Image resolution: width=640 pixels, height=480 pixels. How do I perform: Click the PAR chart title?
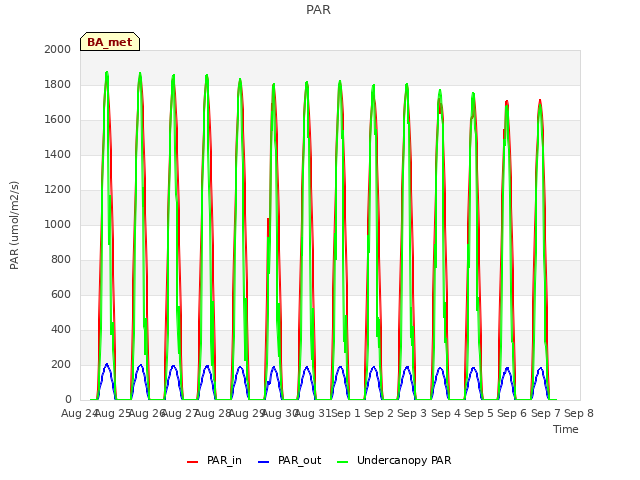click(318, 9)
